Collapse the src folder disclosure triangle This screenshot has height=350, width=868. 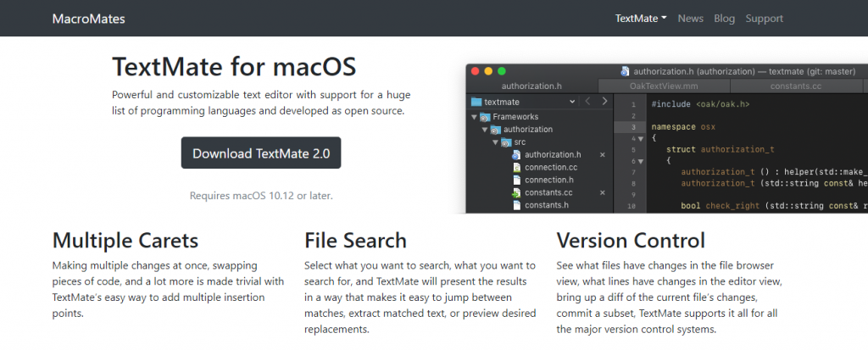(495, 142)
